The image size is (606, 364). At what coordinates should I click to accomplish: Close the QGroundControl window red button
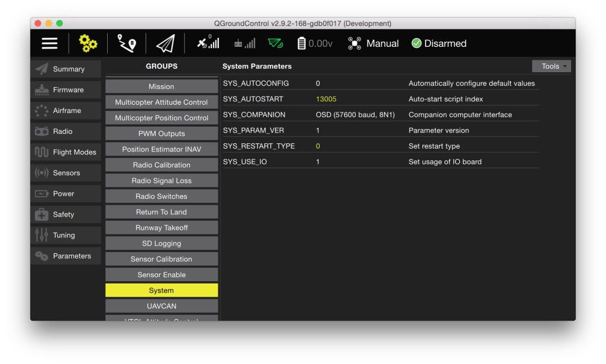[x=38, y=23]
